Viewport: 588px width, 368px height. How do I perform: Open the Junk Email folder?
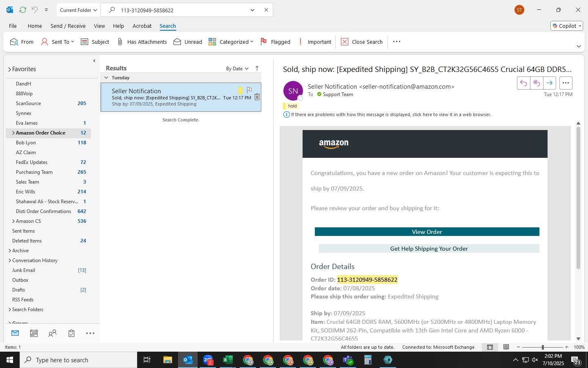48,270
